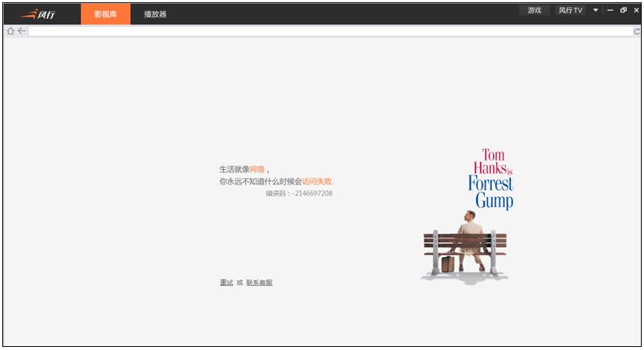Viewport: 644px width, 350px height.
Task: Open the 播放器 tab
Action: (155, 15)
